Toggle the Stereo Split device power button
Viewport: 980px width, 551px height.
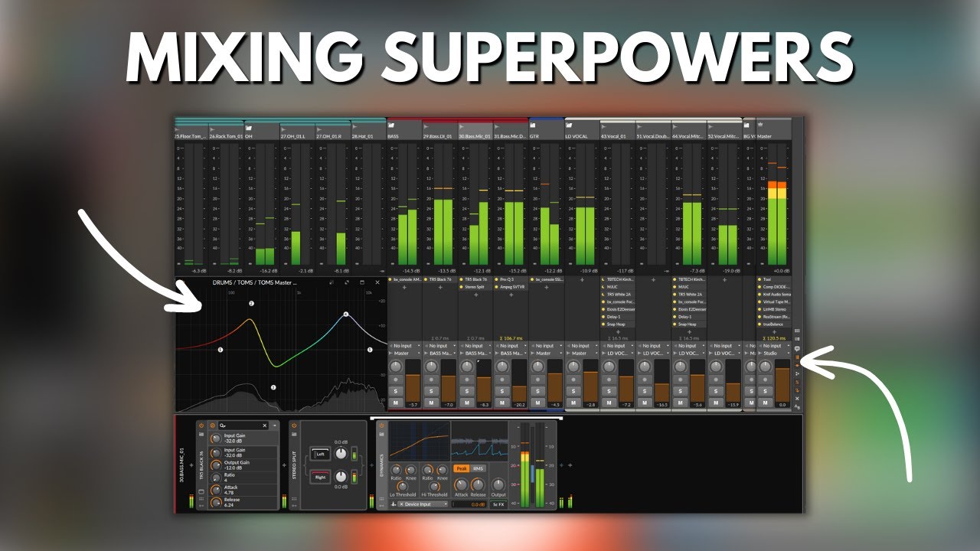click(x=294, y=425)
